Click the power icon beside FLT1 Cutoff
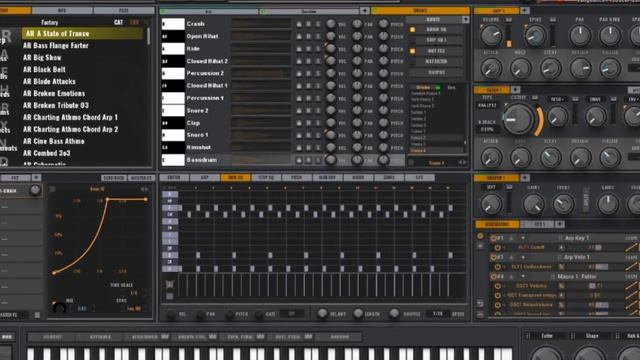Screen dimensions: 640x360 click(498, 247)
